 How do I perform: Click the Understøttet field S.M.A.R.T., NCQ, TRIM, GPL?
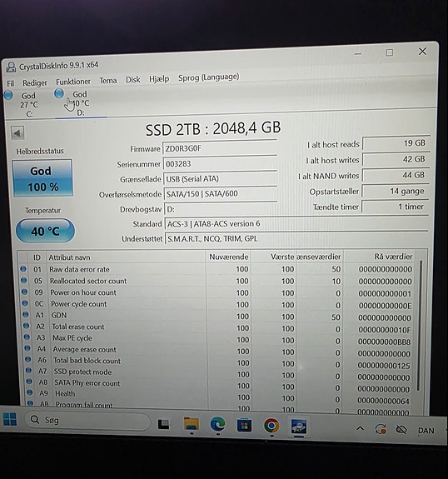pyautogui.click(x=296, y=238)
